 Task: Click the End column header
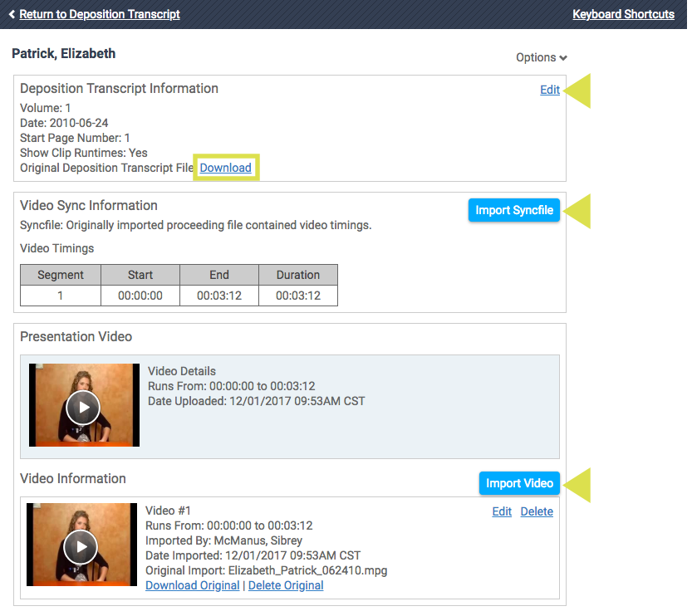tap(219, 275)
